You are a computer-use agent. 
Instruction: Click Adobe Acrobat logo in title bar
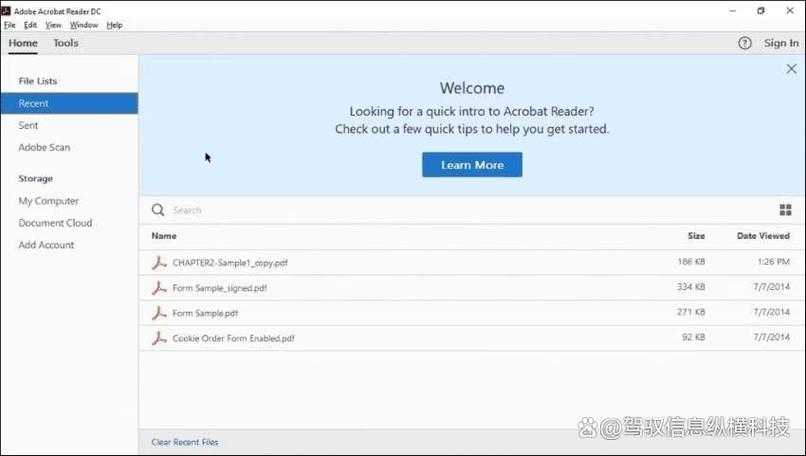point(6,11)
